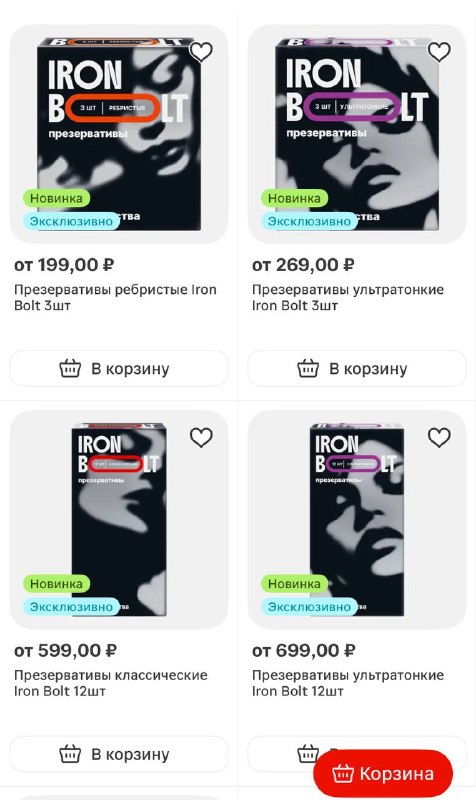The image size is (476, 800).
Task: Favorite the ribbed Iron Bolt 3-pack heart
Action: (x=201, y=52)
